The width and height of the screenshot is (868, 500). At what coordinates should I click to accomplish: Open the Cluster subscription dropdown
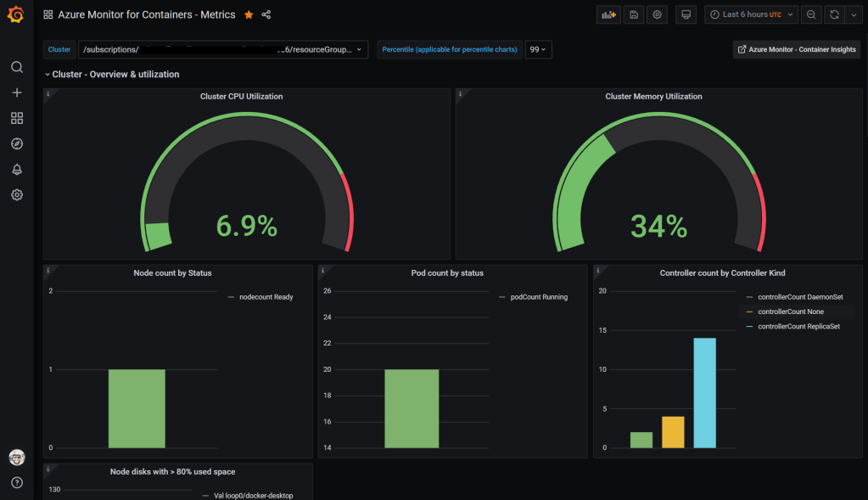223,50
